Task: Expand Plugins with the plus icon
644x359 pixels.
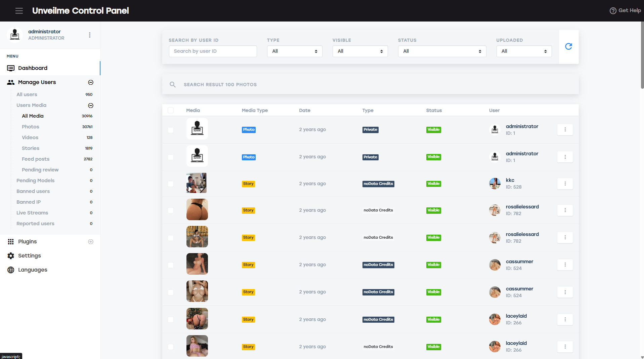Action: 91,242
